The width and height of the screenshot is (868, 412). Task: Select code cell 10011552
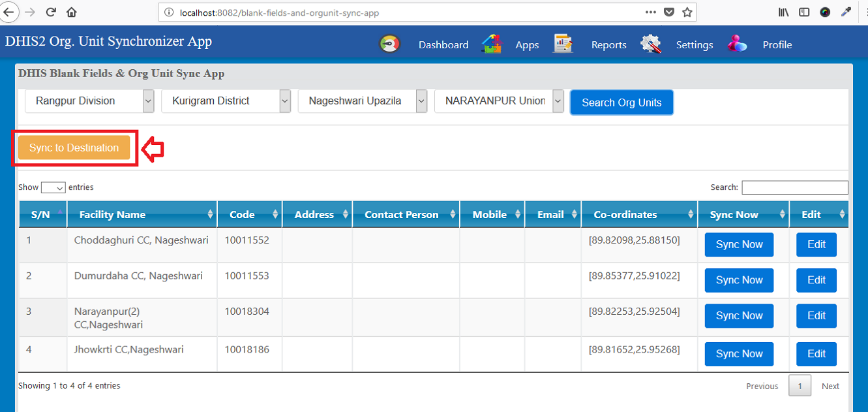(247, 240)
